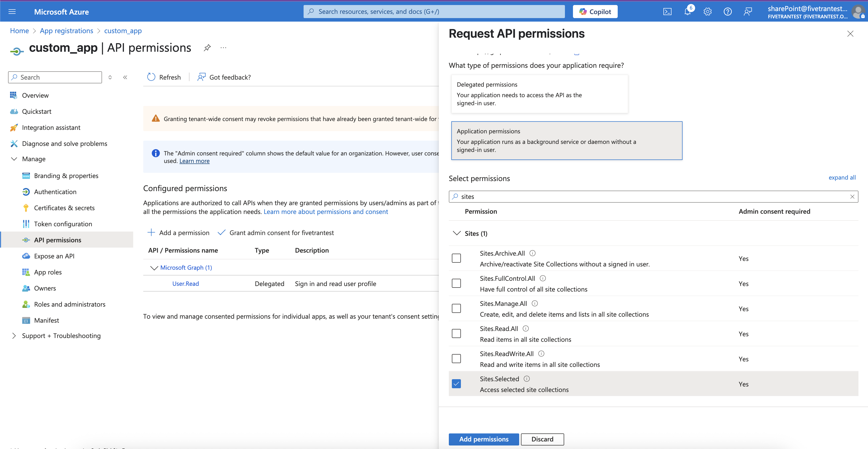Image resolution: width=868 pixels, height=449 pixels.
Task: Click the Discard button
Action: coord(542,439)
